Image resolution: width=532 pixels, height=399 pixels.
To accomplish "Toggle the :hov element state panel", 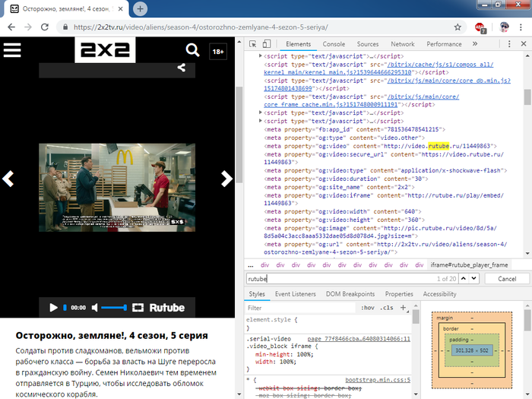I will (x=368, y=308).
